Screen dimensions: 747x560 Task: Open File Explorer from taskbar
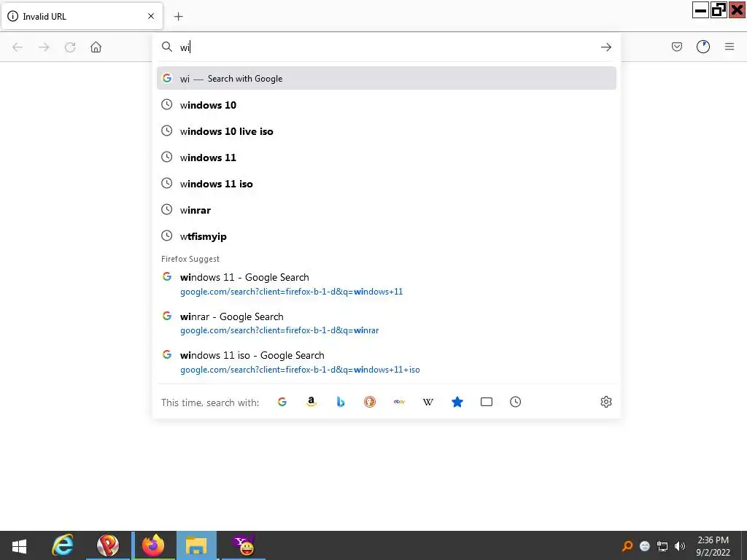(x=196, y=545)
